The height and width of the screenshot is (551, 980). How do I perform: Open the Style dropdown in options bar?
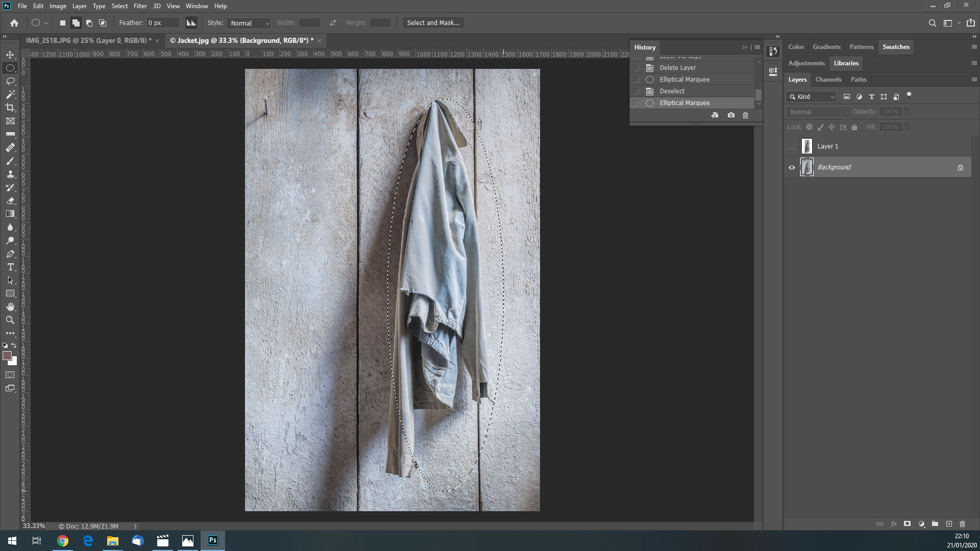249,23
